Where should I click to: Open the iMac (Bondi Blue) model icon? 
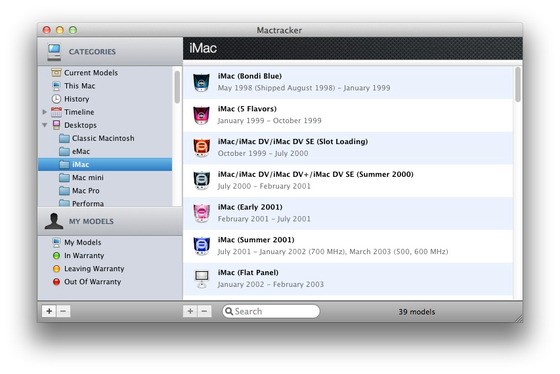201,82
